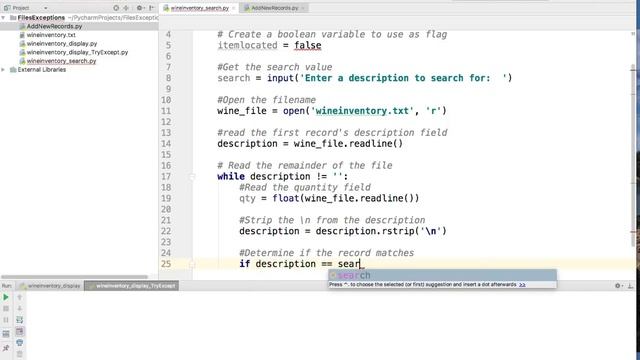Toggle the fold marker on the while line 17
This screenshot has width=640, height=360.
[192, 177]
